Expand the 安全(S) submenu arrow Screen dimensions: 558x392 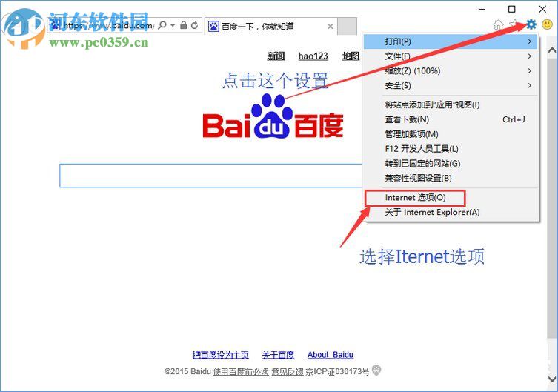pos(530,85)
